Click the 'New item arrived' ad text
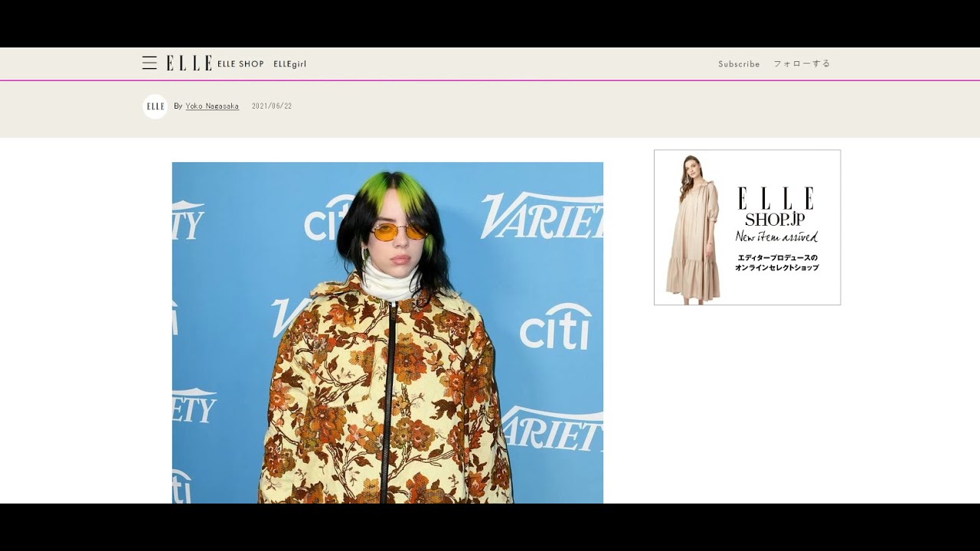980x551 pixels. pos(776,236)
